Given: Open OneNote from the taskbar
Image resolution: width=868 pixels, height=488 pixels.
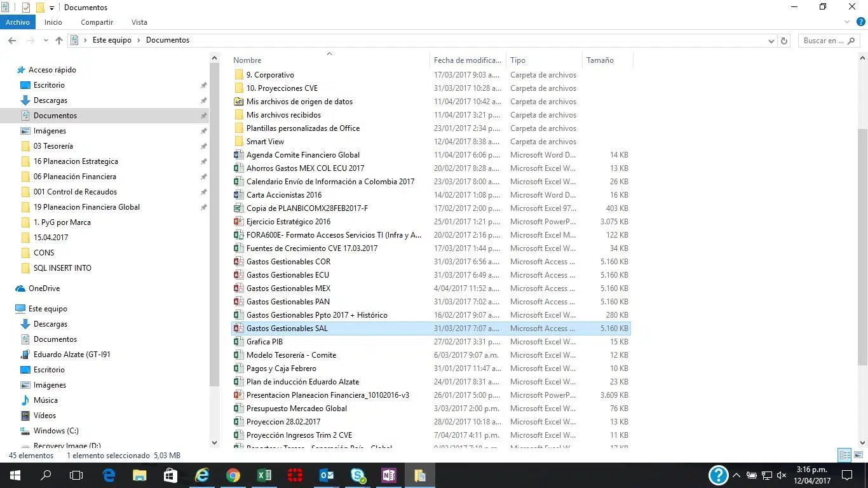Looking at the screenshot, I should [x=389, y=475].
